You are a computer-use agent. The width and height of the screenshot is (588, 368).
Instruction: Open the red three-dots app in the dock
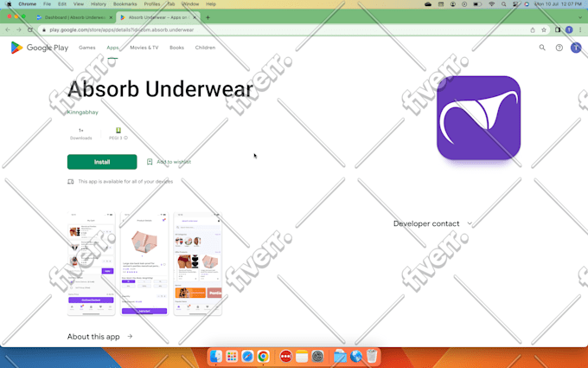(285, 356)
